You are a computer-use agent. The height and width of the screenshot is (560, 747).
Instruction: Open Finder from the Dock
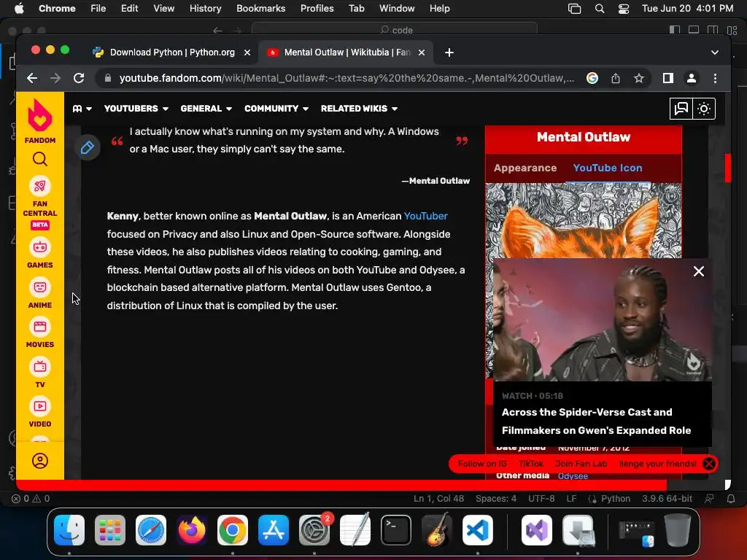coord(69,530)
